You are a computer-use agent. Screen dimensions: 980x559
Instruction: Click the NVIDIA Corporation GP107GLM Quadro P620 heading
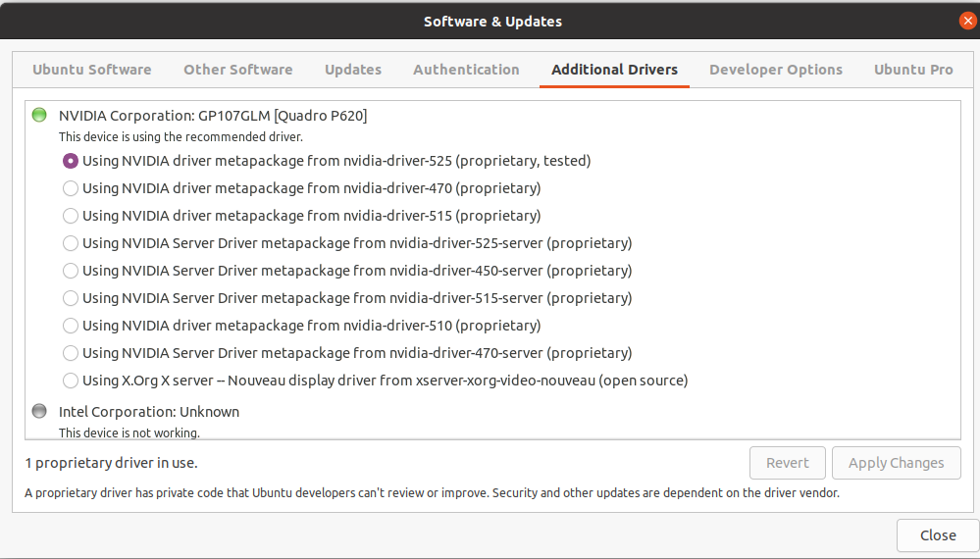(213, 116)
